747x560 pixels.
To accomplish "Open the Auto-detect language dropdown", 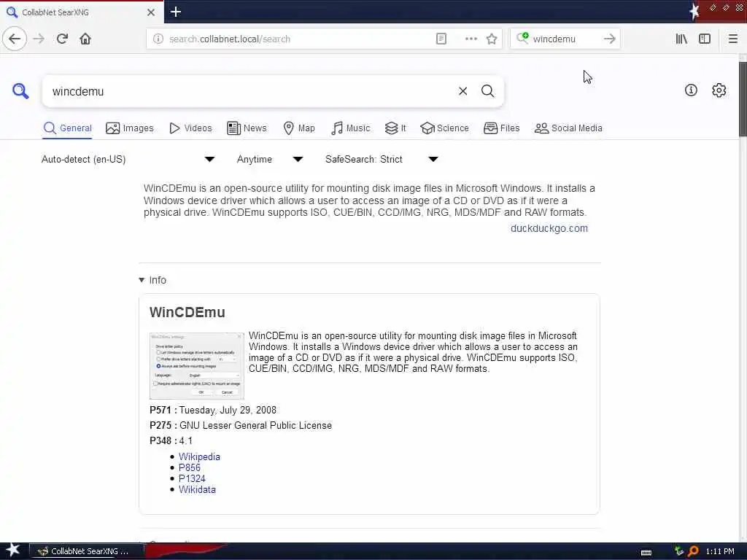I will pos(128,159).
